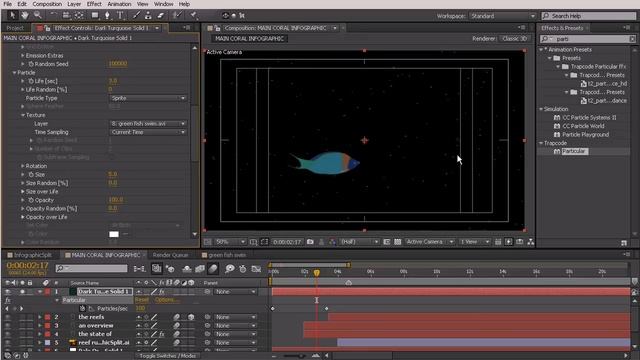Select the Type text tool
Image resolution: width=640 pixels, height=360 pixels.
click(120, 16)
